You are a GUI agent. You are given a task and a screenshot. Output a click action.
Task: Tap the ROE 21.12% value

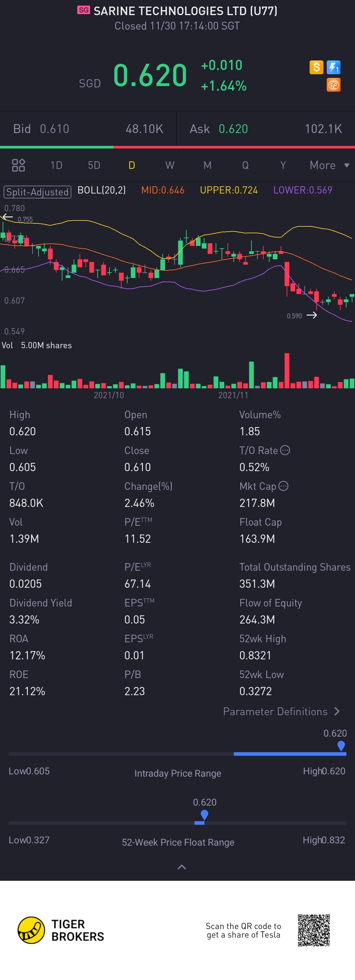[27, 691]
